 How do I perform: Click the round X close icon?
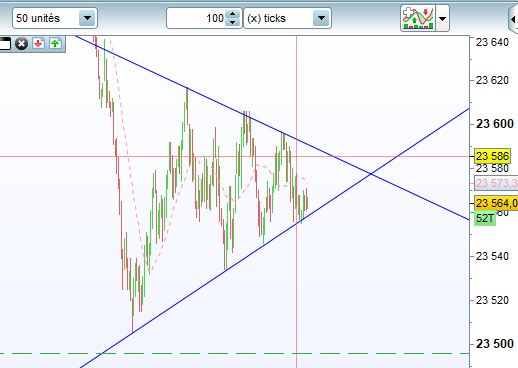pos(22,44)
